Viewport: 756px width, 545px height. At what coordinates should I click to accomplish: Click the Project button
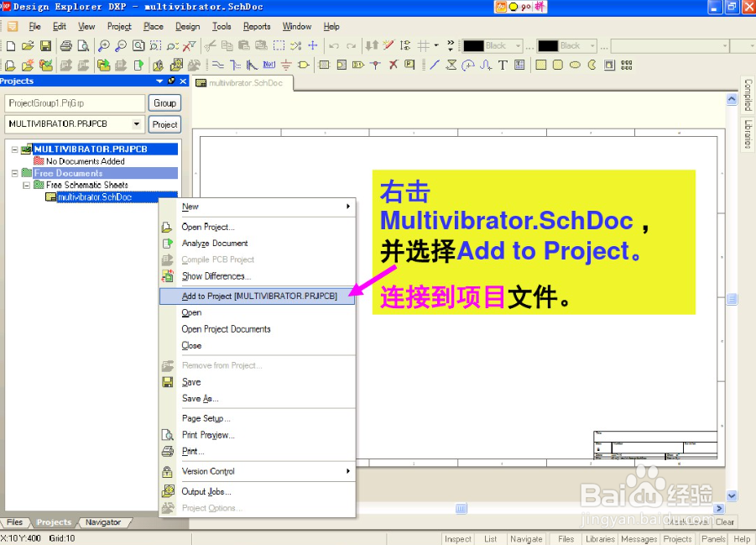(165, 124)
